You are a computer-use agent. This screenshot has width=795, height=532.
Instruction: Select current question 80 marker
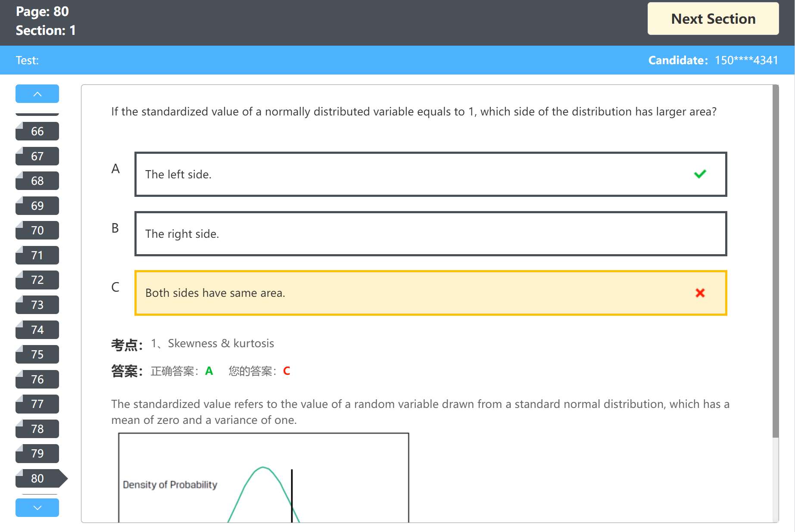click(x=41, y=479)
